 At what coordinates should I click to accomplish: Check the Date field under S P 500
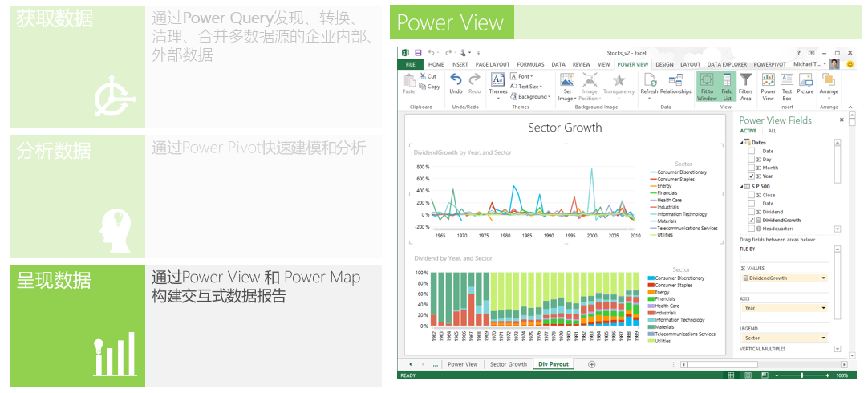[751, 203]
